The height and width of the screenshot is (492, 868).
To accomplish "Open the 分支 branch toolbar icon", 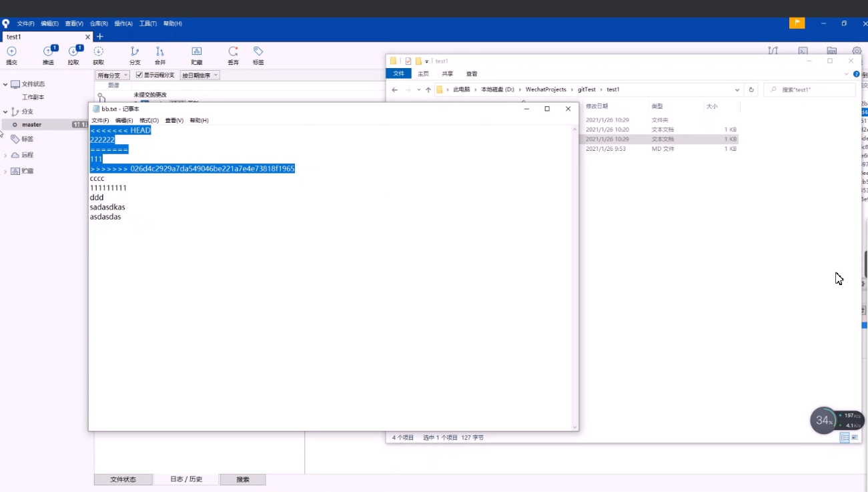I will [x=135, y=51].
